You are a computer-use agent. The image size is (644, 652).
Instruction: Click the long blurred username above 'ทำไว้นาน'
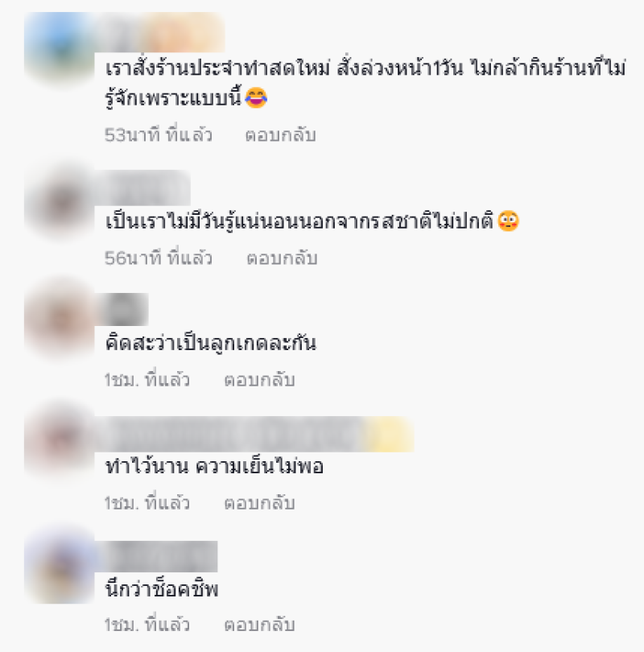(x=254, y=434)
